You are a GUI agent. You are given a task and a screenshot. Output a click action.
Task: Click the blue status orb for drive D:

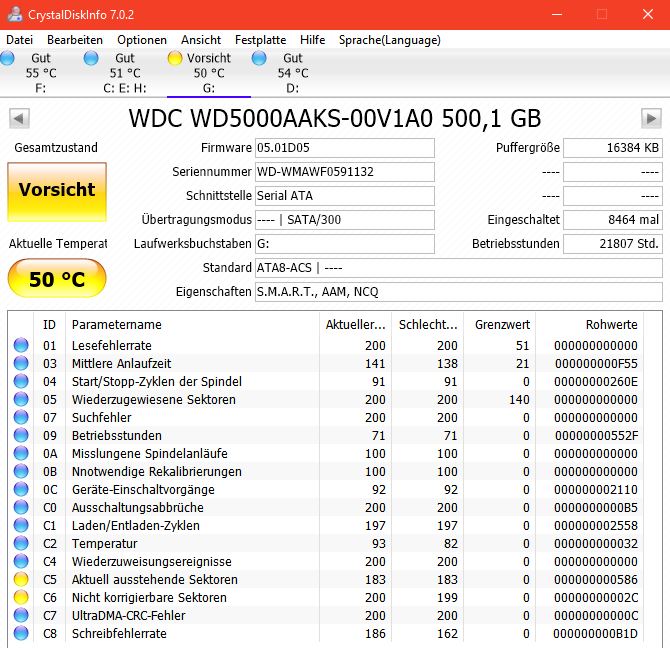coord(259,58)
